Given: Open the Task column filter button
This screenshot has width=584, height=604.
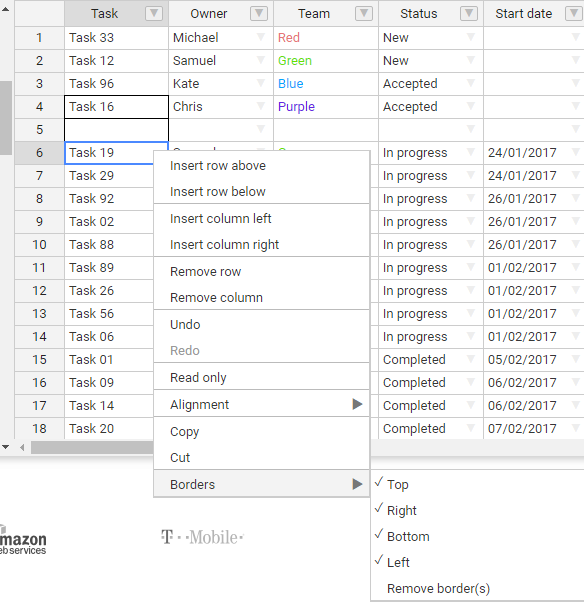Looking at the screenshot, I should (x=154, y=13).
